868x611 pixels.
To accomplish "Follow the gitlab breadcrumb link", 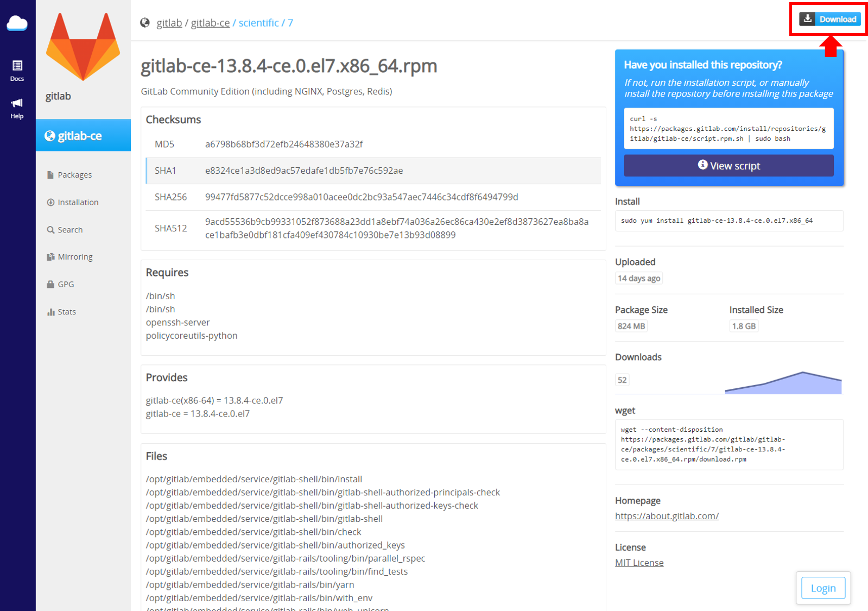I will [169, 23].
